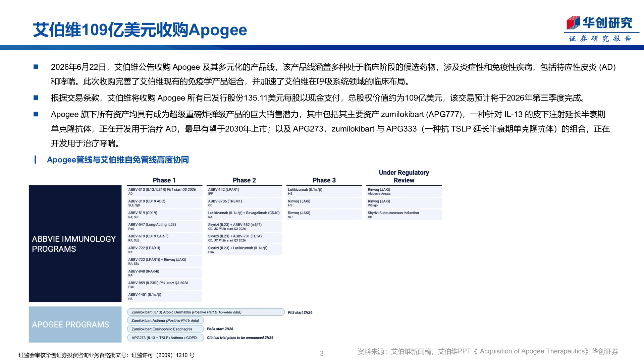644x362 pixels.
Task: Select the Skyrizi (IL23) + ABBV-382 cell
Action: (x=244, y=227)
